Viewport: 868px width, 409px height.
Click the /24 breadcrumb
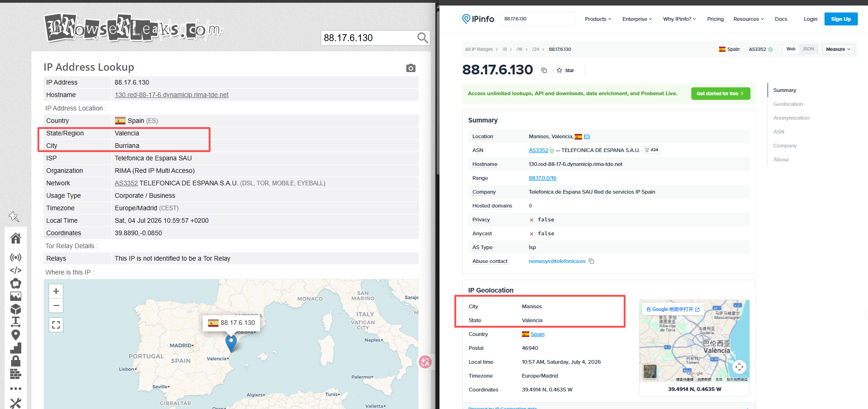click(535, 49)
